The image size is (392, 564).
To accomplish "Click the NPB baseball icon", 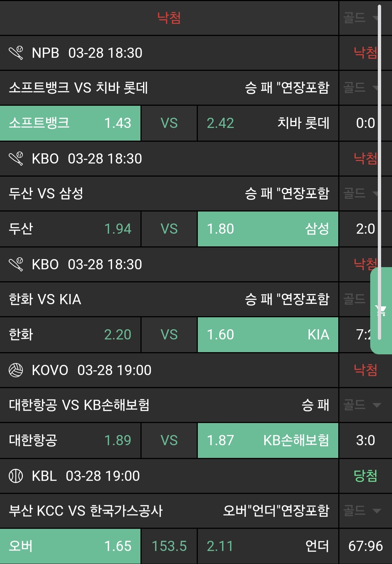I will coord(16,53).
